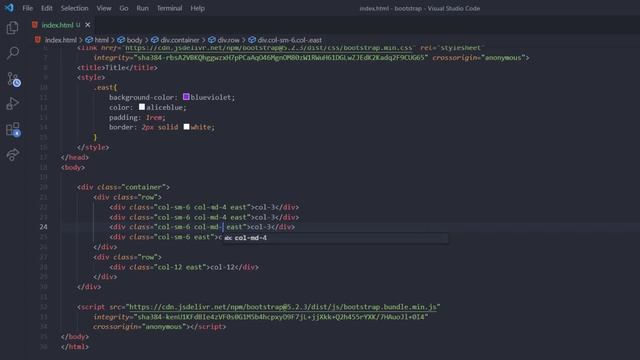Open the Source Control view
This screenshot has height=360, width=640.
pyautogui.click(x=13, y=79)
